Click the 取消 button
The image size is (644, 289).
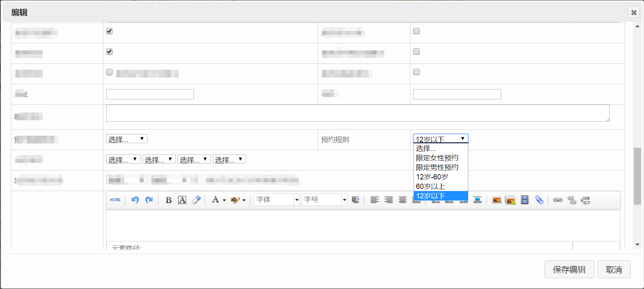[614, 270]
